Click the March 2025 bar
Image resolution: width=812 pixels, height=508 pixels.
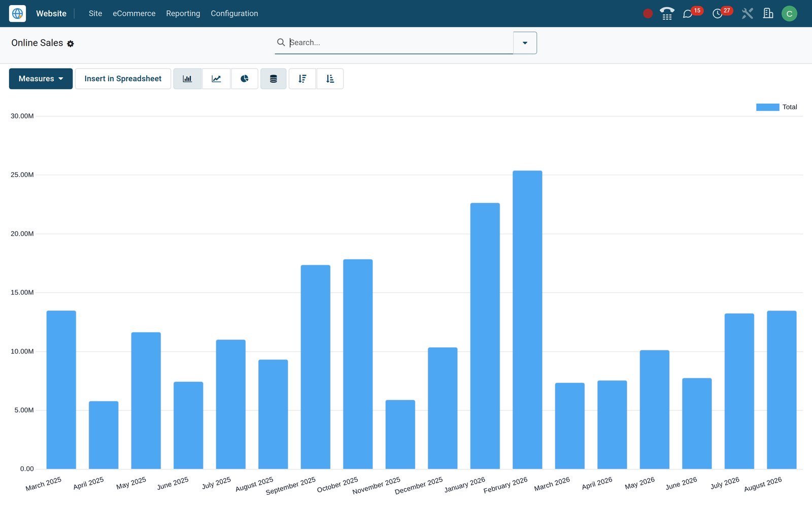click(x=61, y=390)
